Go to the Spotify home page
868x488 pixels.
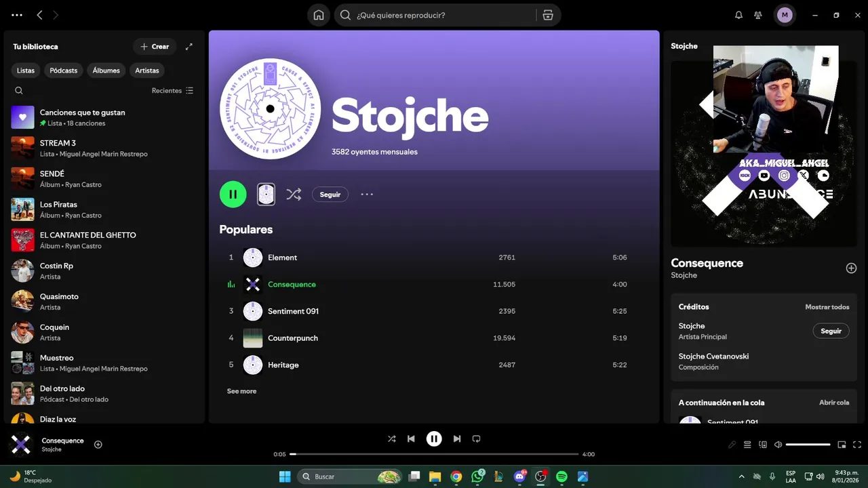[x=319, y=15]
